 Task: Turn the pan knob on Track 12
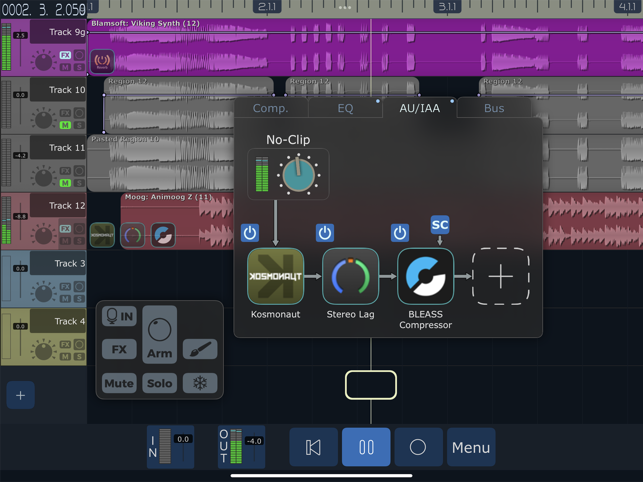[43, 235]
